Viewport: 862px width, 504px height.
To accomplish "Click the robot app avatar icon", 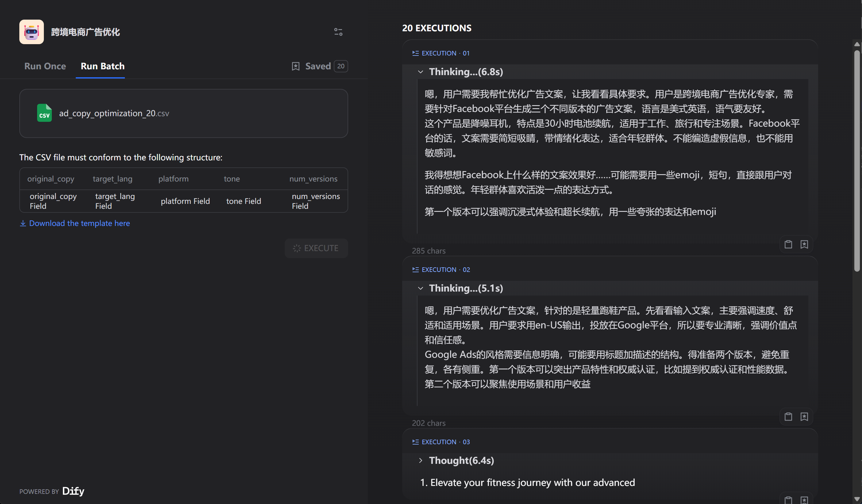I will point(32,32).
